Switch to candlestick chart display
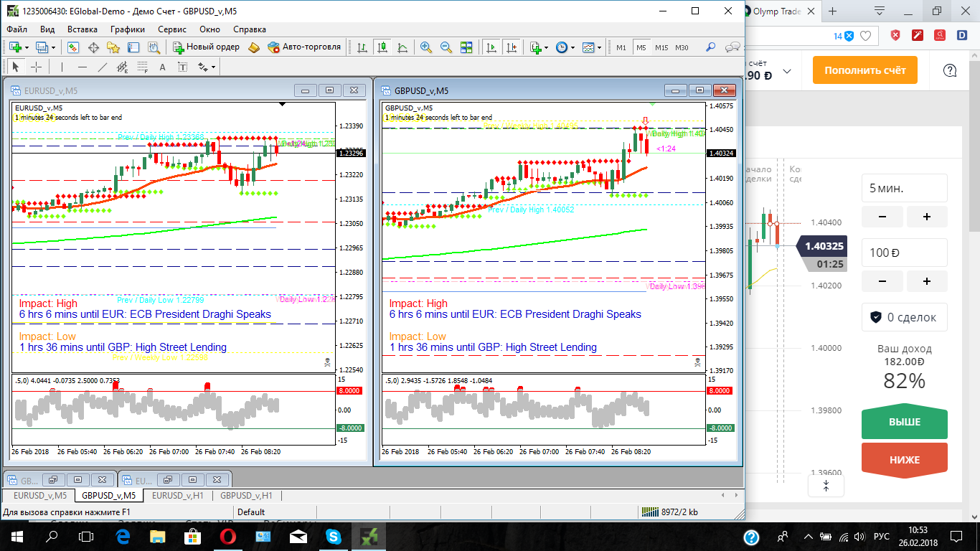The image size is (980, 551). pyautogui.click(x=382, y=47)
